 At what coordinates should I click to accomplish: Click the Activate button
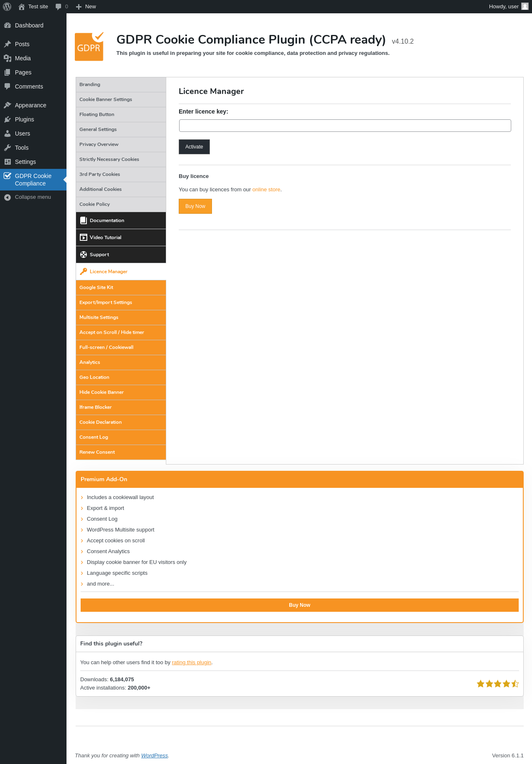pyautogui.click(x=194, y=147)
